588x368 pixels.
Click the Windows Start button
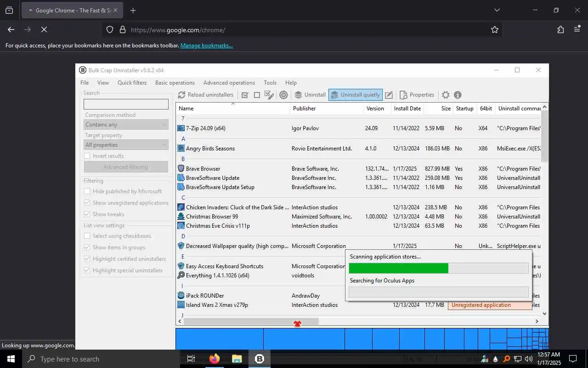[x=11, y=359]
